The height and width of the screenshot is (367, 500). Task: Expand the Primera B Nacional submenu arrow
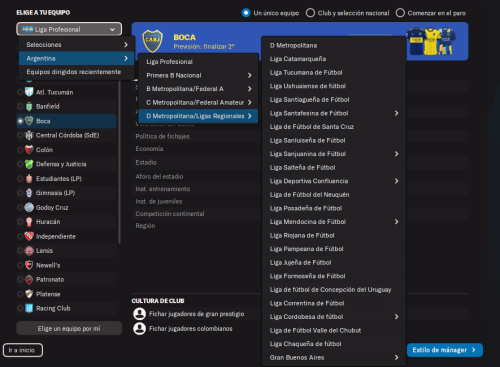[x=249, y=75]
